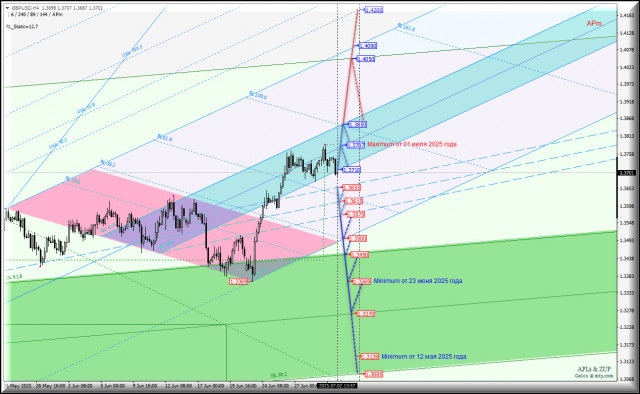Click the '24 Jun 08:00' time axis label
The height and width of the screenshot is (394, 640).
pyautogui.click(x=276, y=386)
